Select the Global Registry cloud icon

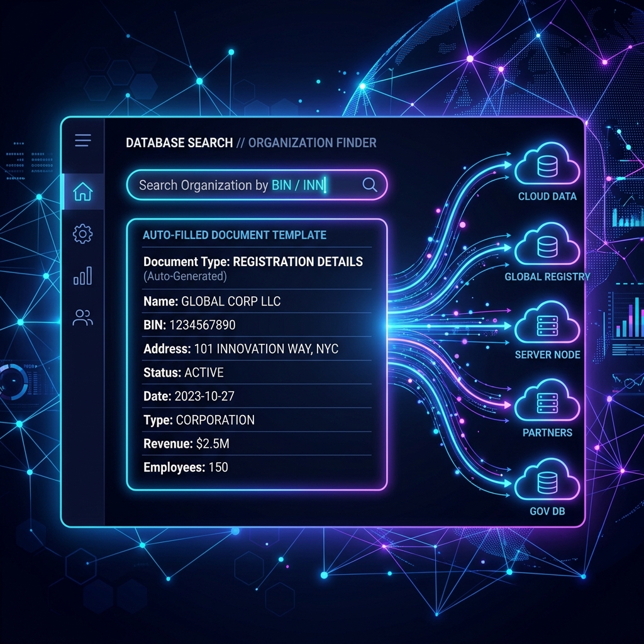coord(547,245)
